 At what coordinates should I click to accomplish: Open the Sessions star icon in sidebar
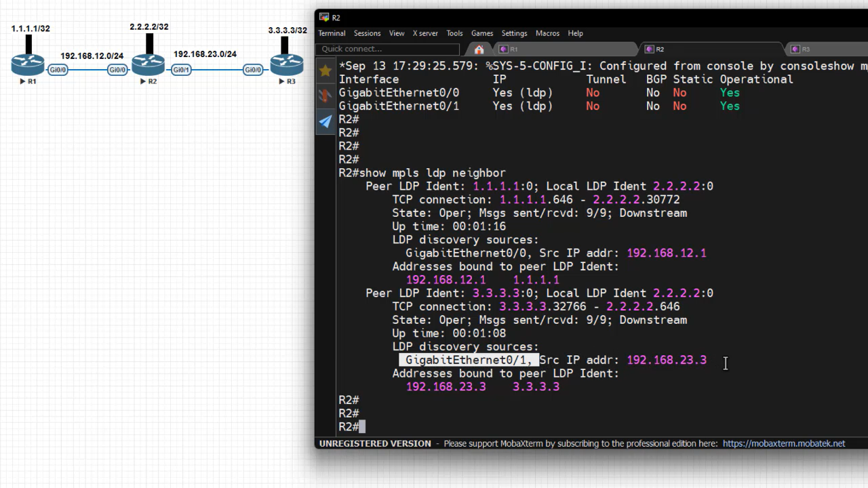click(325, 70)
